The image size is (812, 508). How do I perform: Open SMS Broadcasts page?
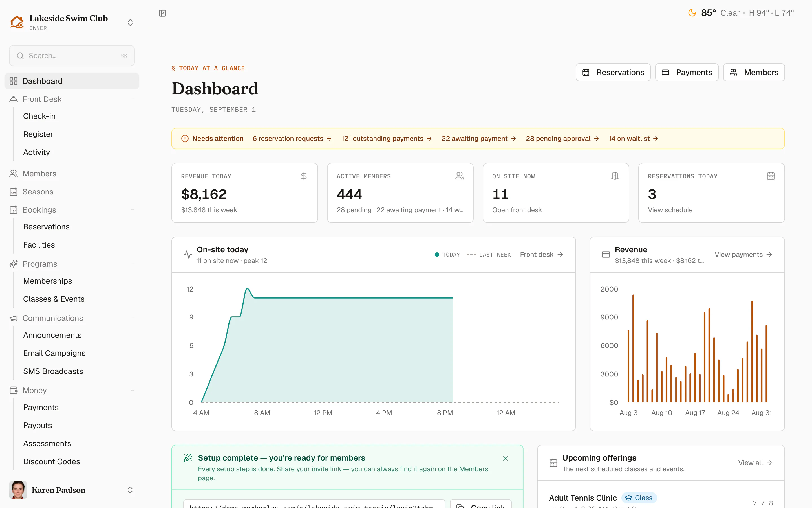53,371
